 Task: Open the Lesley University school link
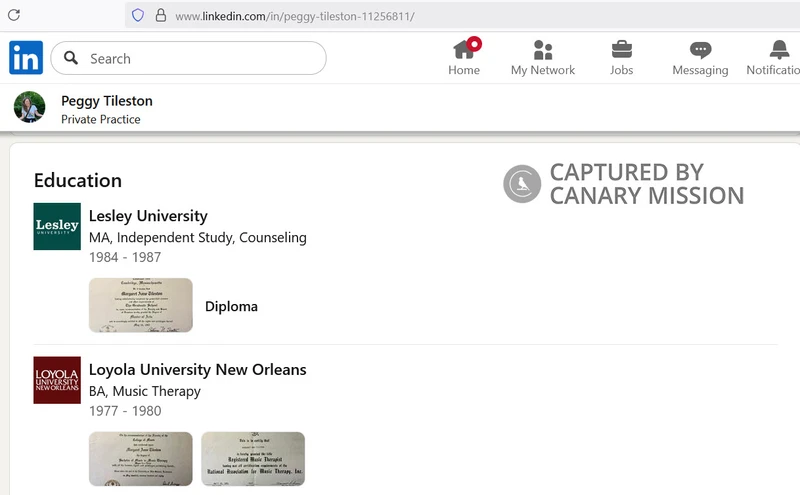(x=148, y=216)
